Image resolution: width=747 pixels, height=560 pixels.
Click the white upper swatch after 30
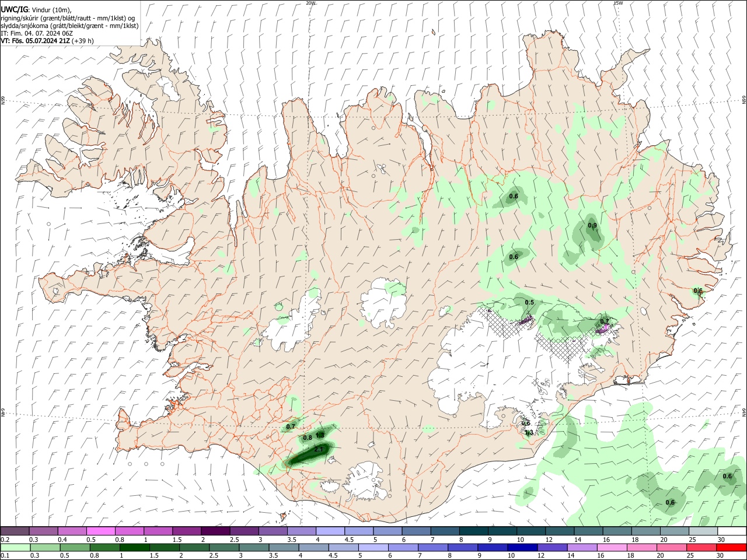point(732,531)
